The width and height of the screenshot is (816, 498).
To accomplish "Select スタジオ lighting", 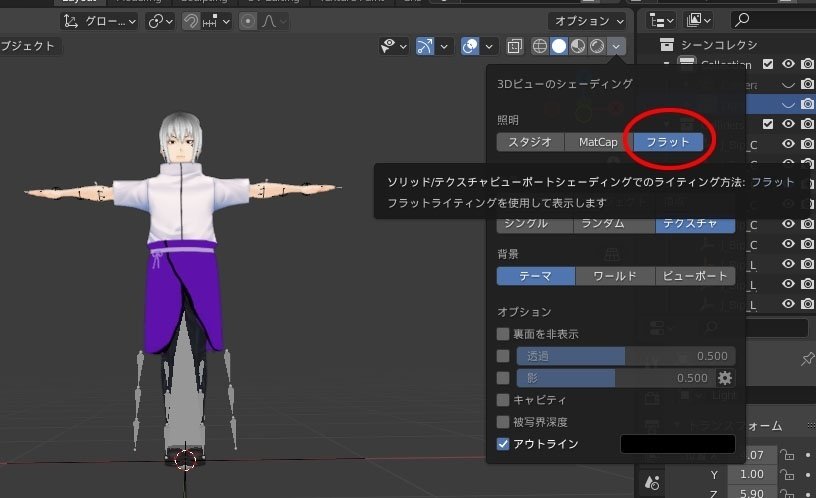I will click(530, 142).
